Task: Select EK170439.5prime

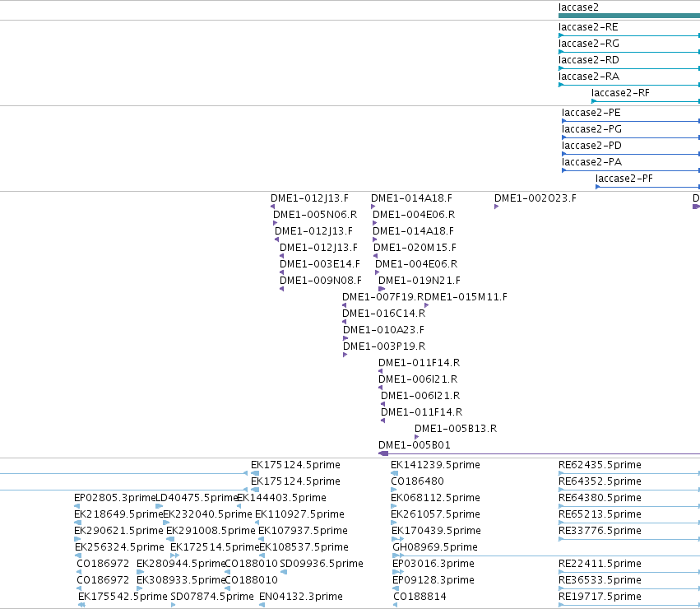Action: (x=436, y=532)
